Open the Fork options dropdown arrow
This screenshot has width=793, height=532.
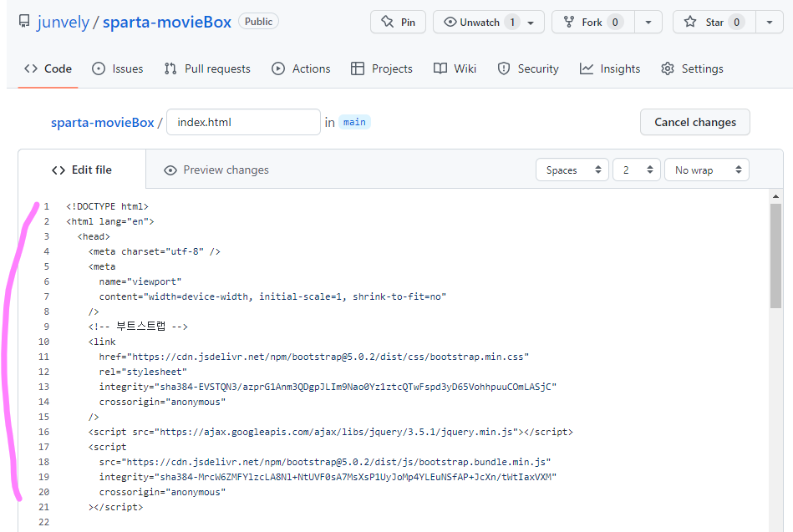pos(648,23)
